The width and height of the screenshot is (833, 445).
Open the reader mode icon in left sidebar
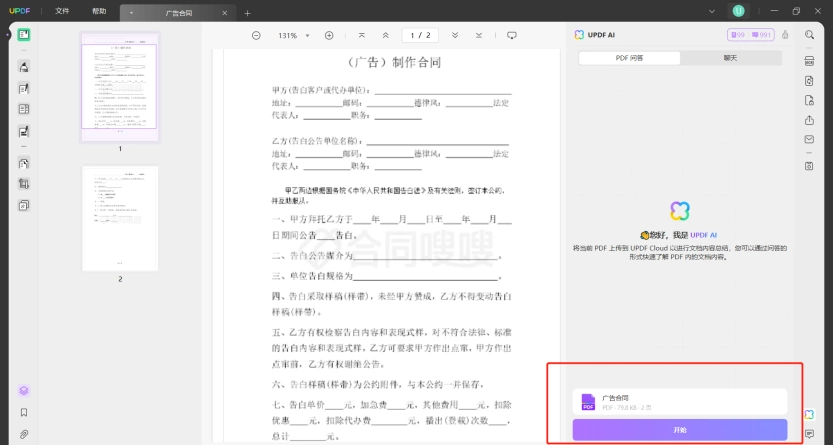click(23, 35)
